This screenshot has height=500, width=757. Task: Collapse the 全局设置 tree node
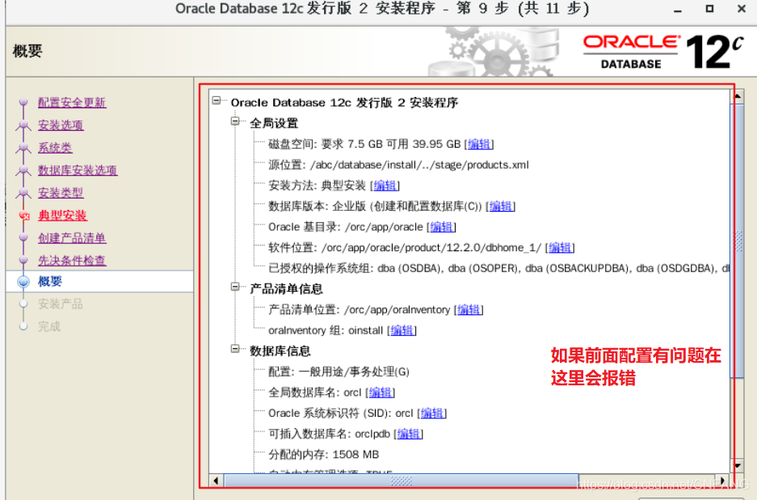[x=235, y=121]
